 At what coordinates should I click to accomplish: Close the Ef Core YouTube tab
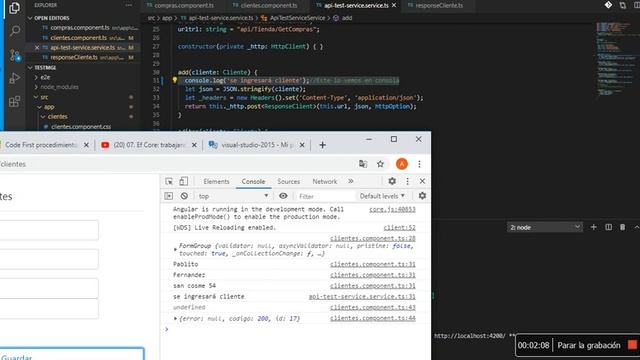pyautogui.click(x=194, y=145)
